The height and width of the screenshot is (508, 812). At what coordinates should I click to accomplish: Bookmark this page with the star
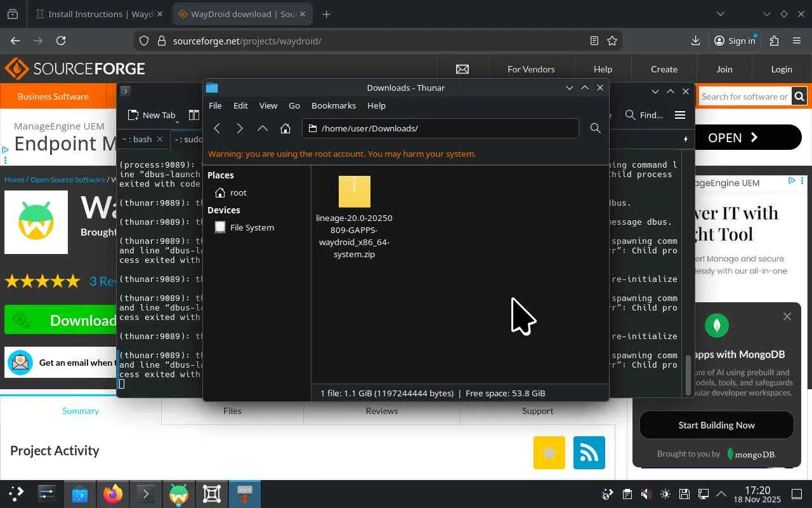pyautogui.click(x=612, y=41)
